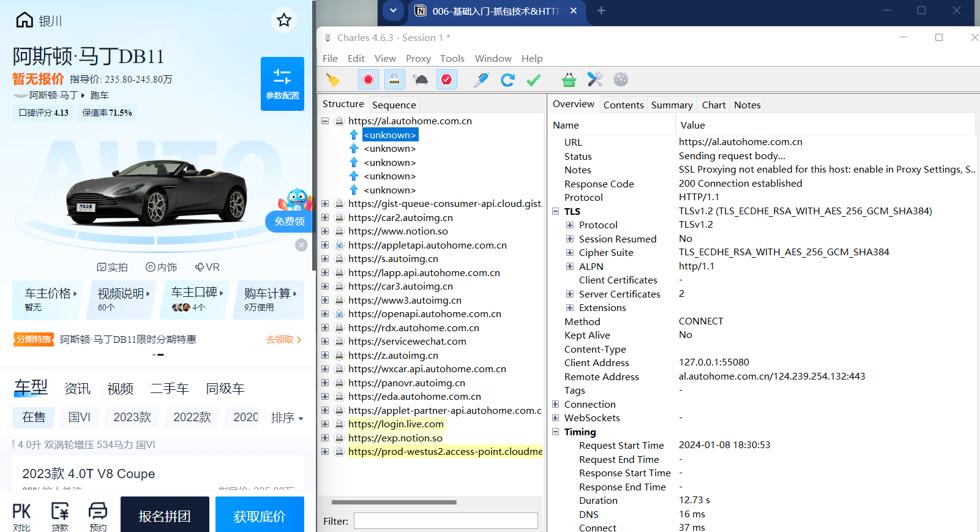Switch to the Sequence tab
980x532 pixels.
coord(394,105)
